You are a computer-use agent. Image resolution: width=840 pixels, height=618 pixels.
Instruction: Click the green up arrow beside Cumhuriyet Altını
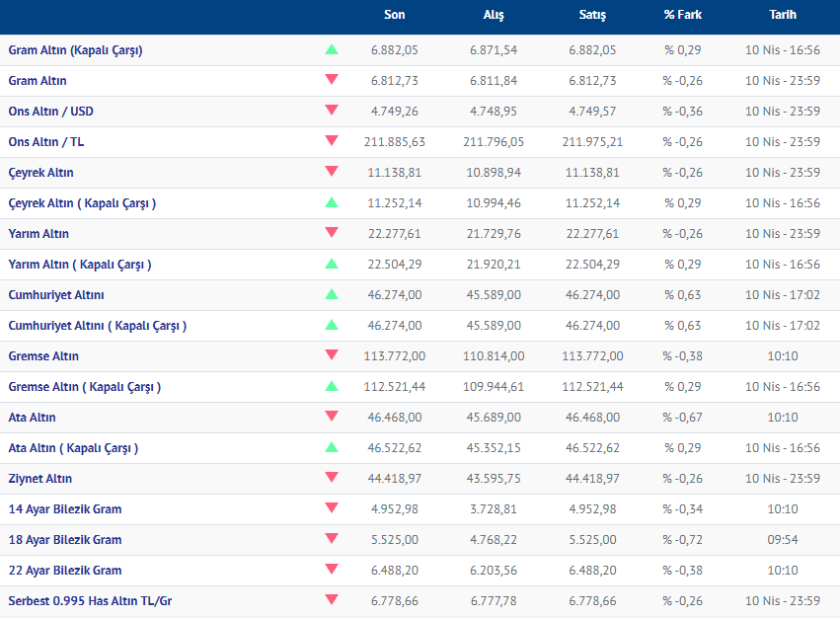pyautogui.click(x=332, y=294)
